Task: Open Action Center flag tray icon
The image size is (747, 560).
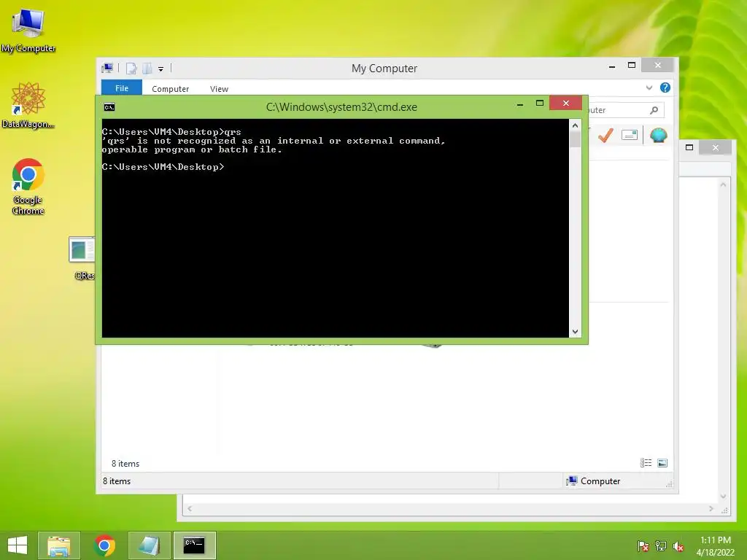Action: 643,546
